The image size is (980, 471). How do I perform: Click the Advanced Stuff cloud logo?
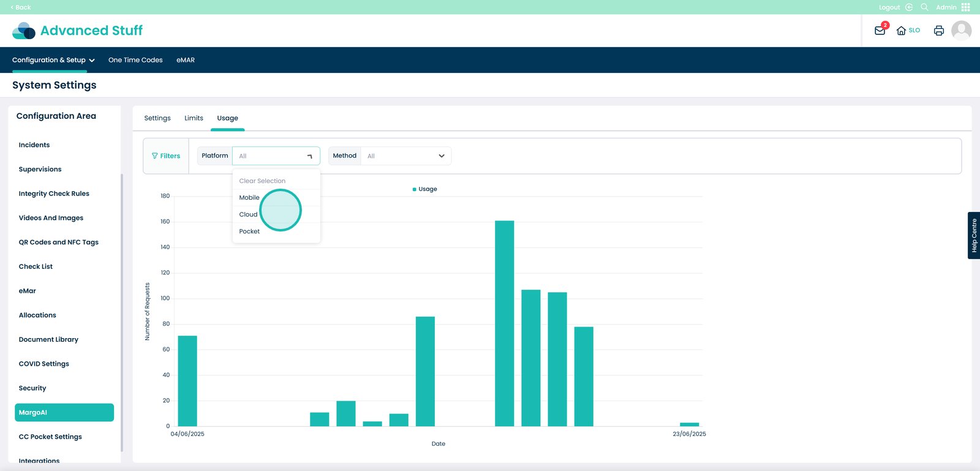24,31
